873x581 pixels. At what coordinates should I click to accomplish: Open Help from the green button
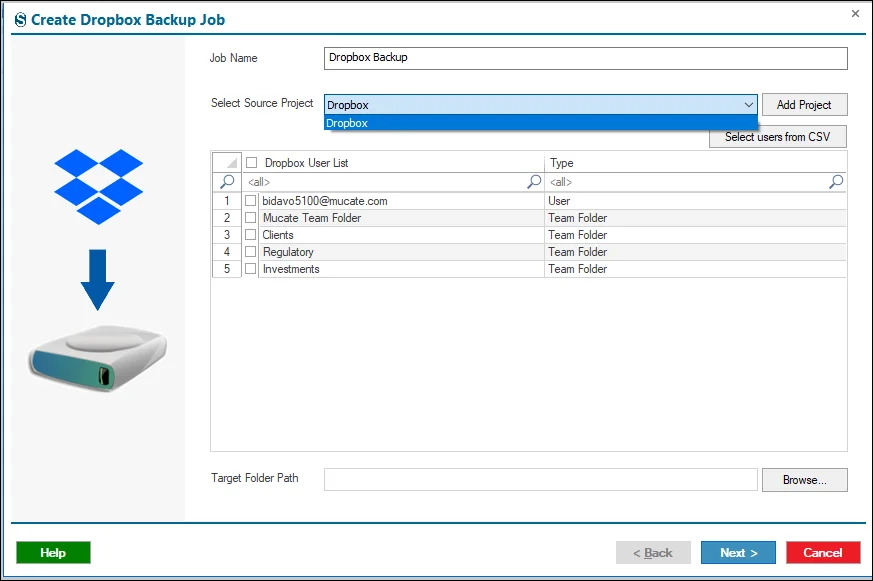[53, 553]
